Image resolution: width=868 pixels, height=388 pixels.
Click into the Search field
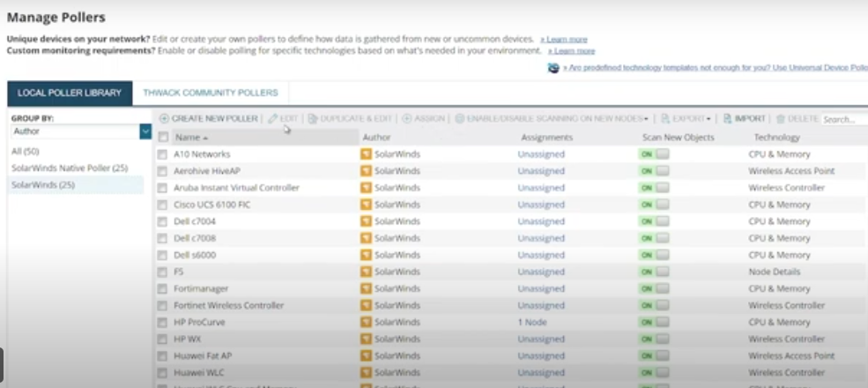tap(844, 119)
